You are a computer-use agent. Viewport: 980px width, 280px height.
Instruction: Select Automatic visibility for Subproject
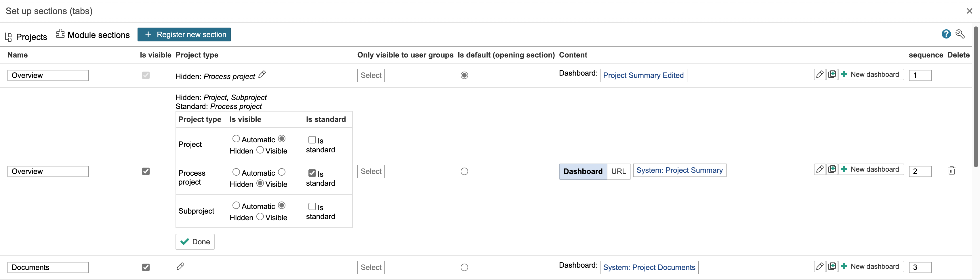click(x=236, y=206)
